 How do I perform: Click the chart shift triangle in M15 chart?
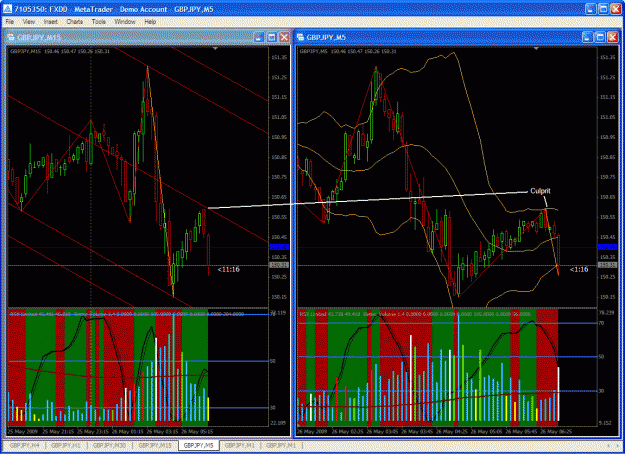click(215, 49)
